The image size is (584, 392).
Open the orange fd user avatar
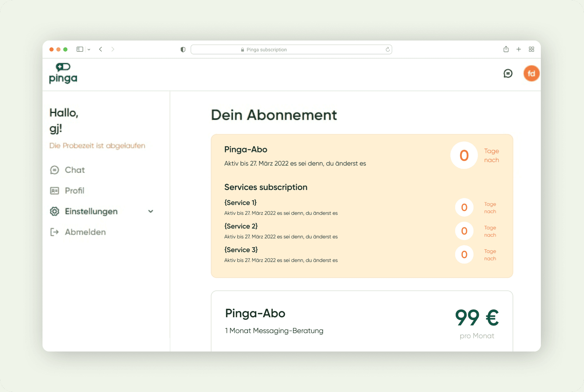(x=531, y=73)
